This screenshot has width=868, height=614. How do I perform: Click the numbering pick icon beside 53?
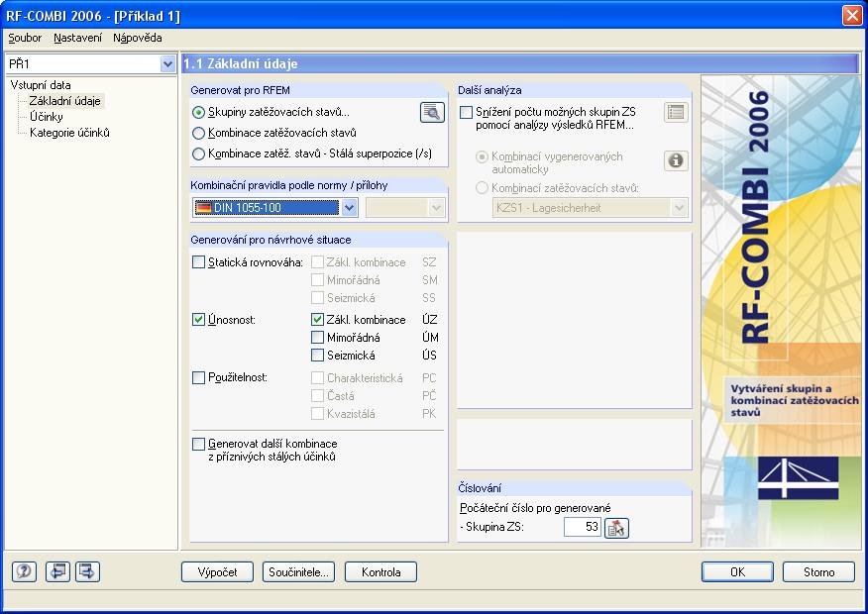click(616, 528)
